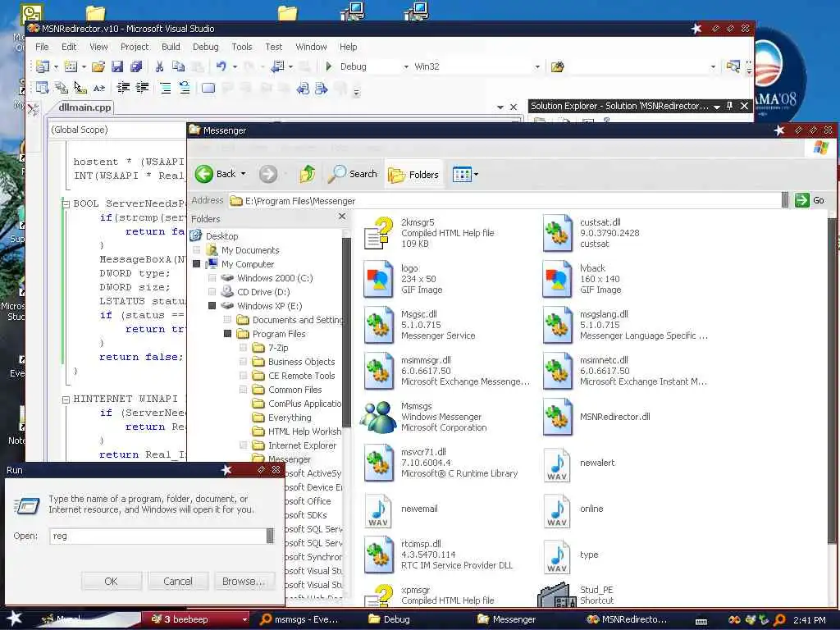Image resolution: width=840 pixels, height=630 pixels.
Task: Open the 3 beebeep taskbar group
Action: click(195, 619)
